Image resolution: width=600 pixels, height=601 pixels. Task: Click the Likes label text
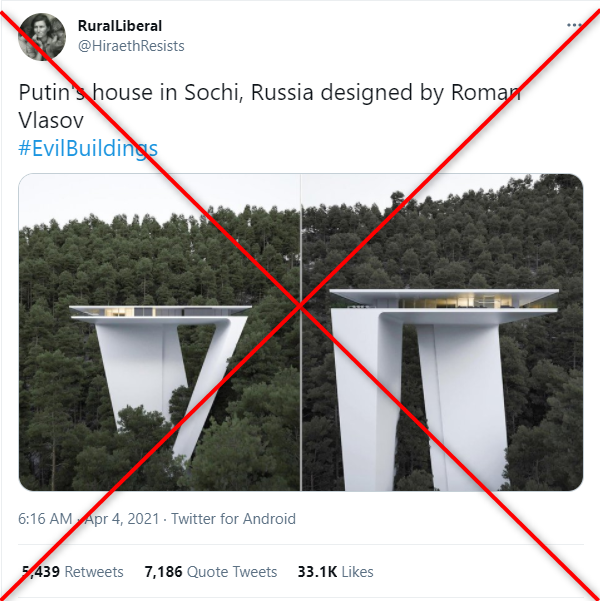[357, 572]
